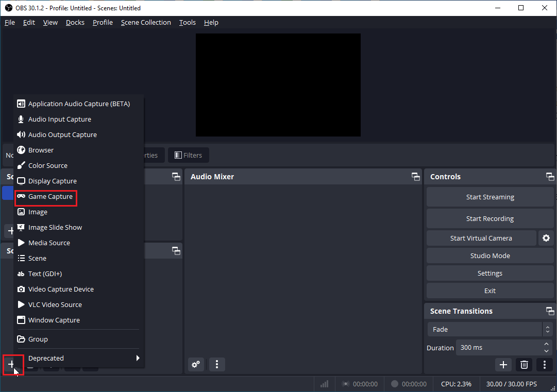Image resolution: width=557 pixels, height=392 pixels.
Task: Increase transition duration with the up stepper
Action: [x=546, y=344]
